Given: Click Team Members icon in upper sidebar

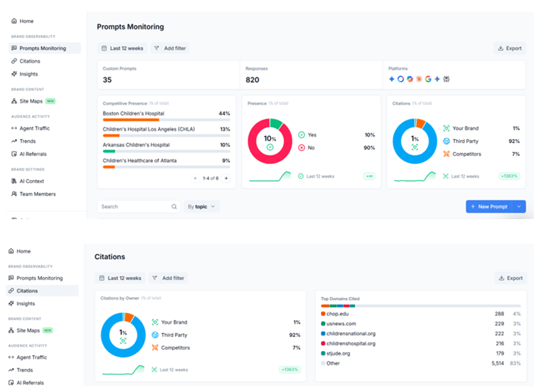Looking at the screenshot, I should [14, 194].
